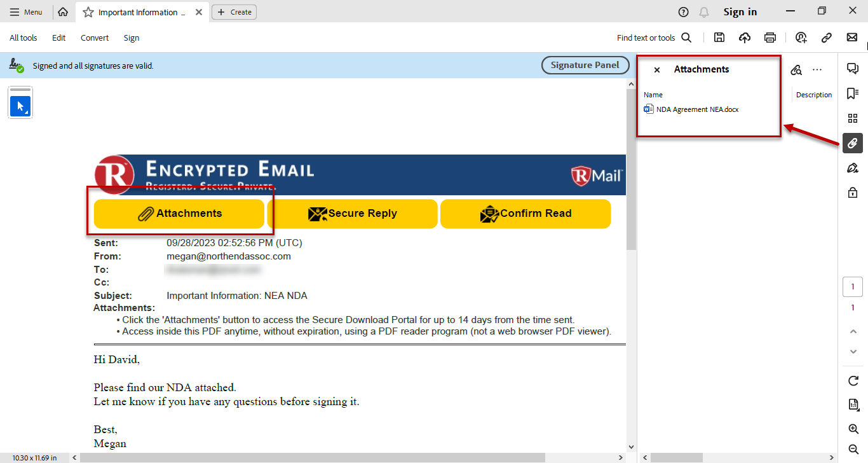Click the page number box

pyautogui.click(x=853, y=287)
